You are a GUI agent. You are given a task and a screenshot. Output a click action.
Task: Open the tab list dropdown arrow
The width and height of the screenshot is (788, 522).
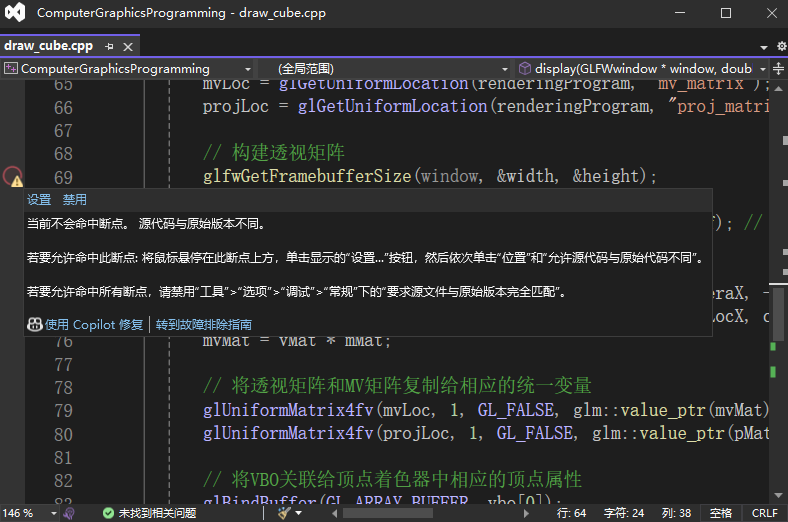click(764, 47)
